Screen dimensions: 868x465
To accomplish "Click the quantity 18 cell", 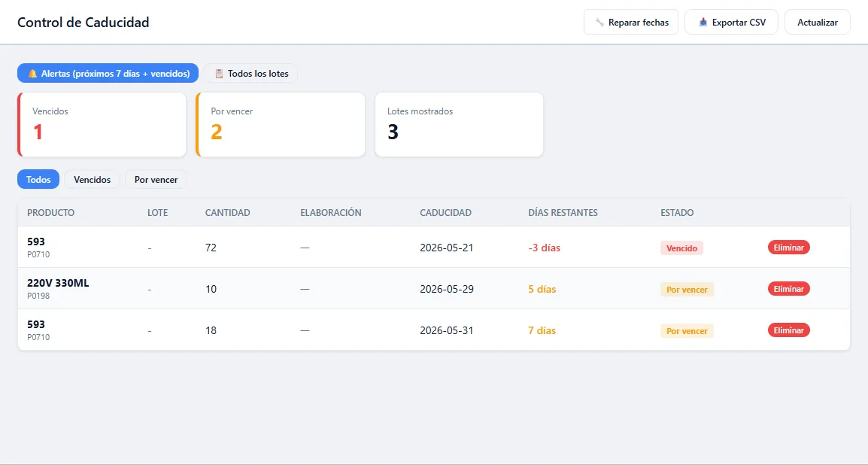I will (211, 330).
